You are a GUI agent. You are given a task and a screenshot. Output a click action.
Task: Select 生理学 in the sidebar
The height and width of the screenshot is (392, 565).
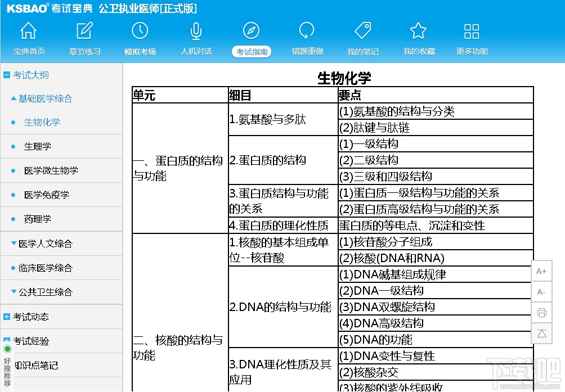(38, 146)
